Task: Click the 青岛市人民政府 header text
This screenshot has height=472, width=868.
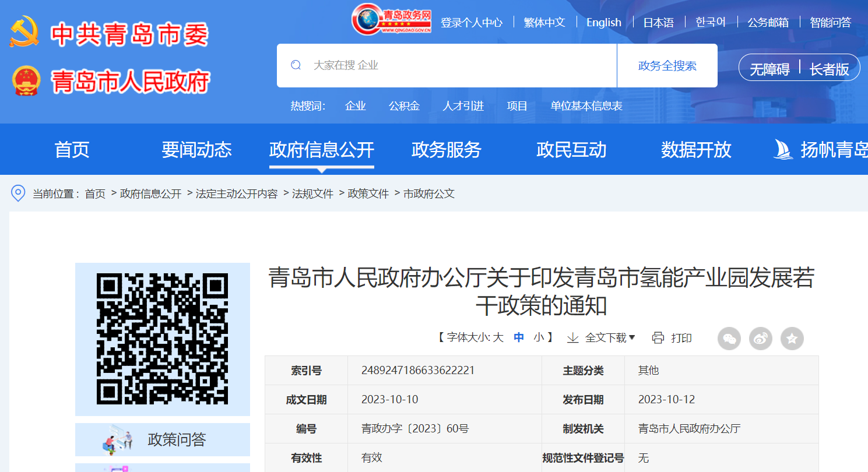Action: point(131,82)
